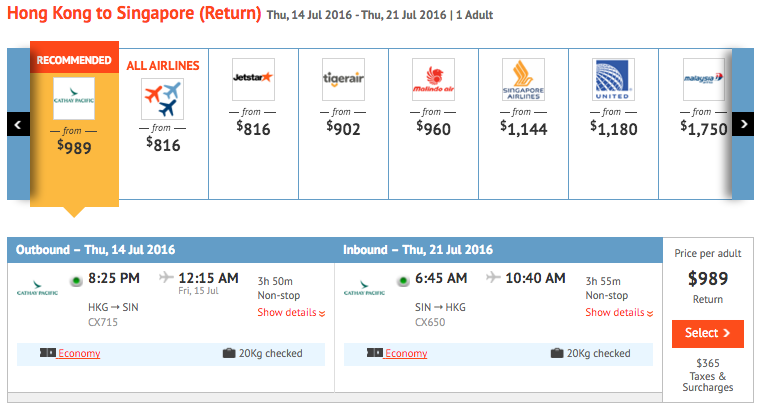762x409 pixels.
Task: Click the Outbound – Thu, 14 Jul 2016 header
Action: tap(95, 250)
